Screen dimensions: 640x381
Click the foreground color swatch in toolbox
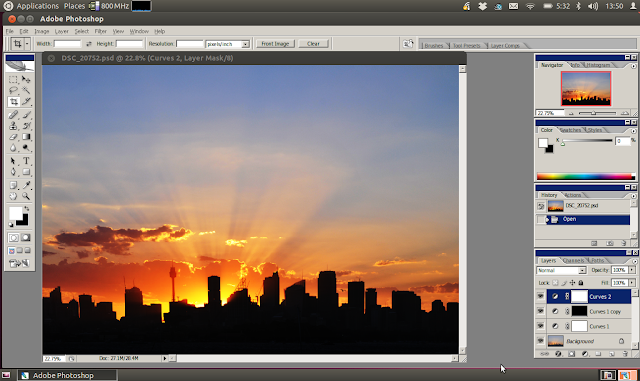[x=16, y=213]
